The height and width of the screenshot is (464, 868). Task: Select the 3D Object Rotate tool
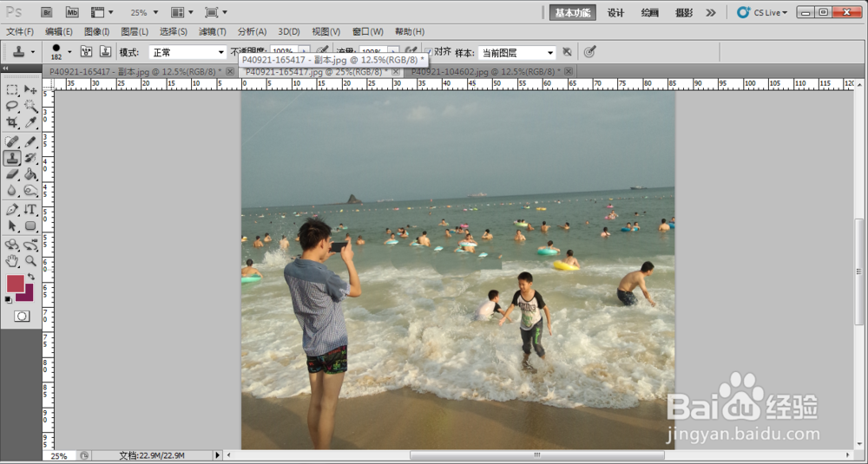tap(11, 245)
